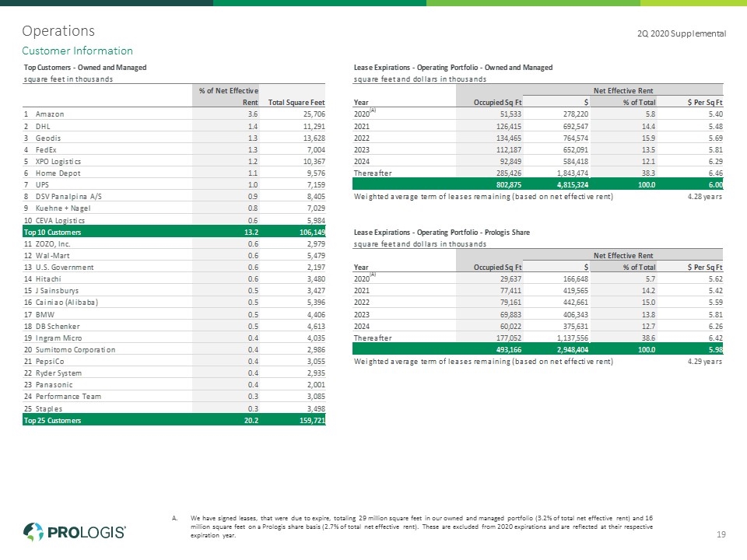
Task: Click the Panasonic customer name
Action: coord(54,385)
